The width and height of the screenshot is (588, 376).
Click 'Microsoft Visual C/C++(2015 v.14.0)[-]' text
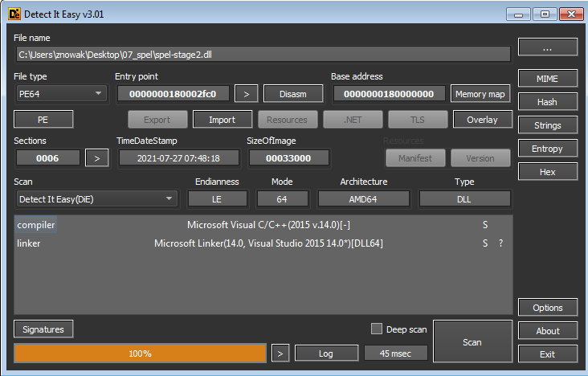[268, 225]
